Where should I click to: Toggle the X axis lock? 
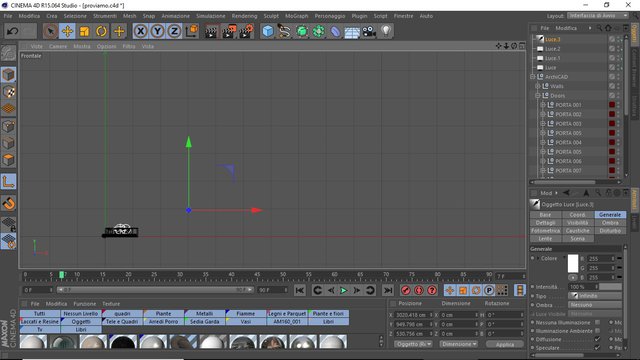tap(140, 31)
